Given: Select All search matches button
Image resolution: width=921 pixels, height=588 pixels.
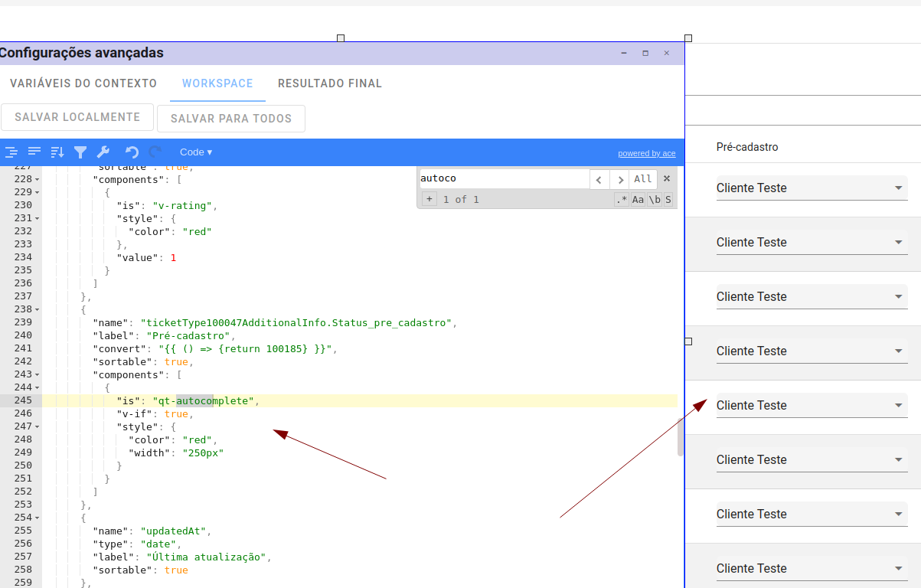Looking at the screenshot, I should coord(642,179).
